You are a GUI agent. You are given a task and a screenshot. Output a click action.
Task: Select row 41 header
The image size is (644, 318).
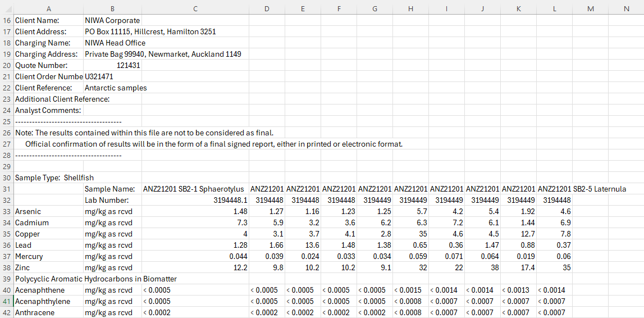click(7, 301)
